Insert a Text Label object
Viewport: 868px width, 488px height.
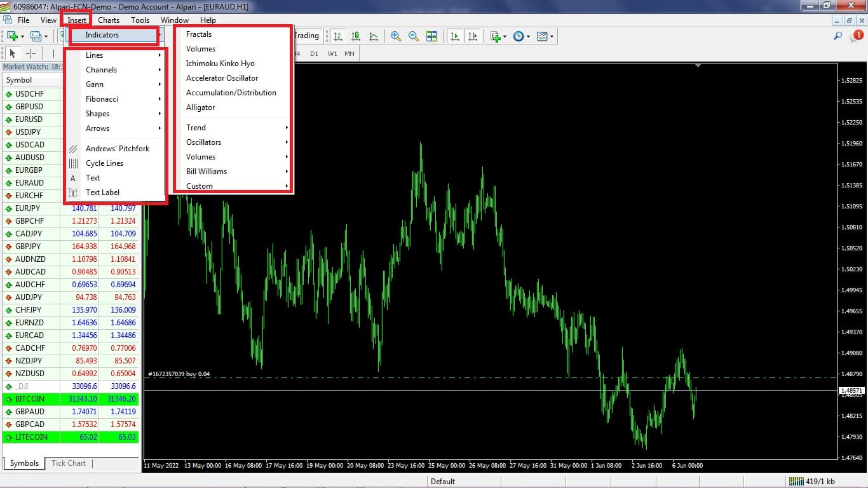102,193
